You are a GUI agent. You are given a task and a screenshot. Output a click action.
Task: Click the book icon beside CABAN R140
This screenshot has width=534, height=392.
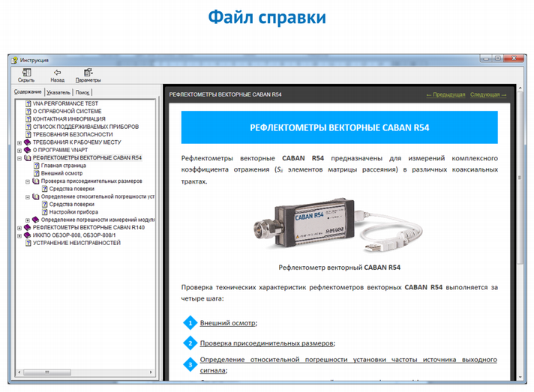coord(28,227)
